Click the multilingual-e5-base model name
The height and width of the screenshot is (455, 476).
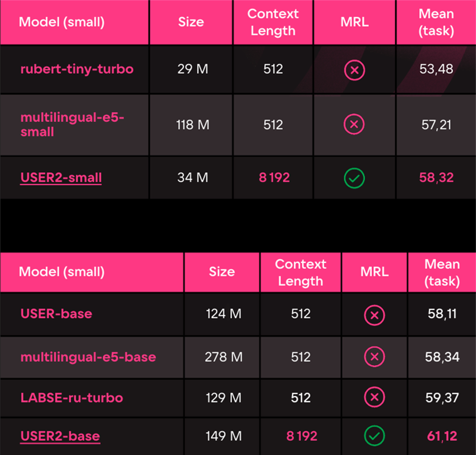(88, 357)
